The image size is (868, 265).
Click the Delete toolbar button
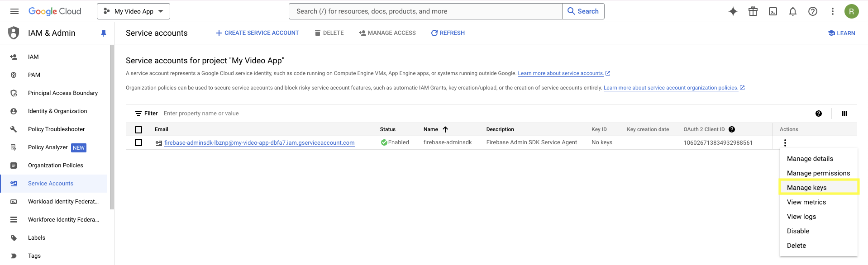pos(329,33)
